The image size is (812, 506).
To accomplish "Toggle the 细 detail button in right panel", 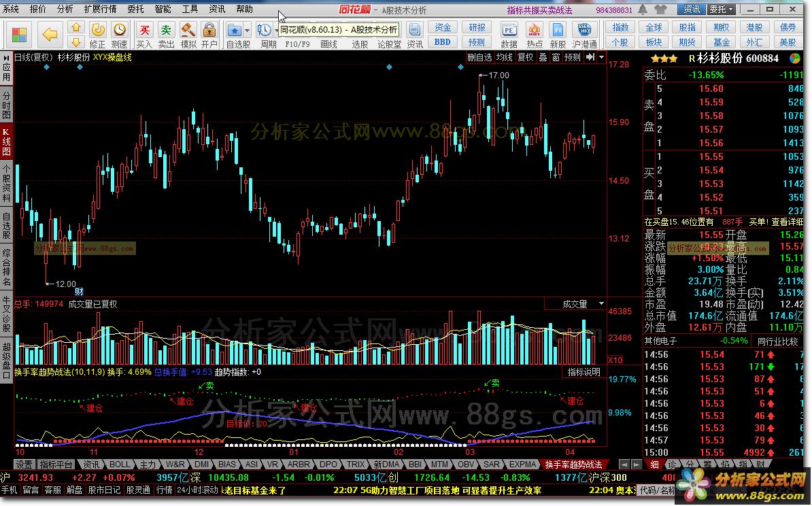I will click(x=655, y=465).
